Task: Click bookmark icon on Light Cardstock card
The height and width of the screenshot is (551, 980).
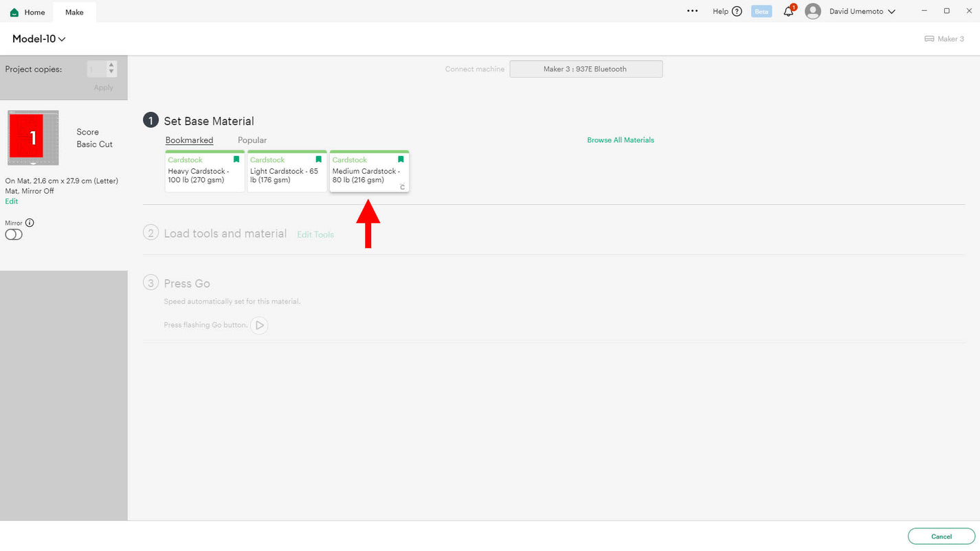Action: [318, 159]
